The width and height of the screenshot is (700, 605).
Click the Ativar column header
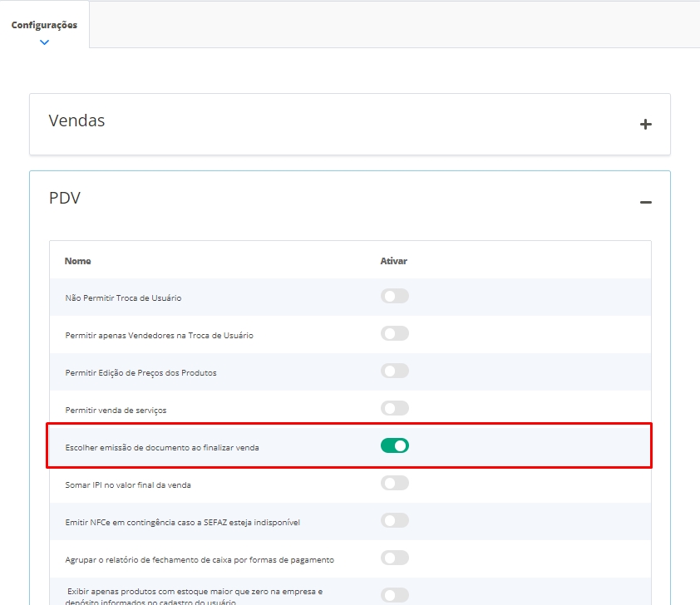pyautogui.click(x=393, y=261)
